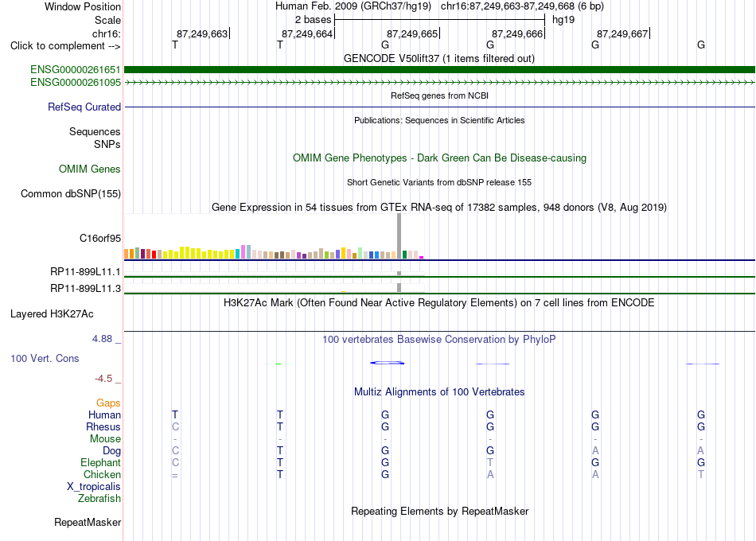
Task: Click Repeating Elements by RepeatMasker title
Action: coord(440,511)
